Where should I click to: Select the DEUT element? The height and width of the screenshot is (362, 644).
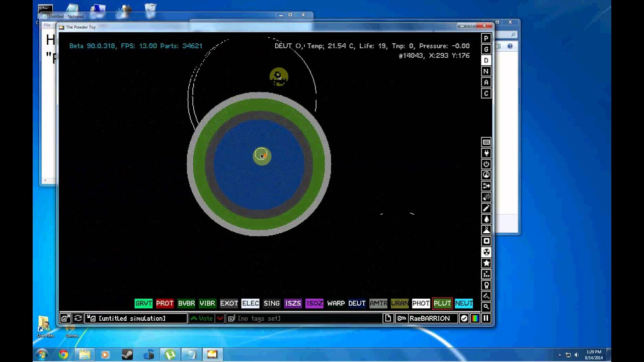click(x=357, y=303)
